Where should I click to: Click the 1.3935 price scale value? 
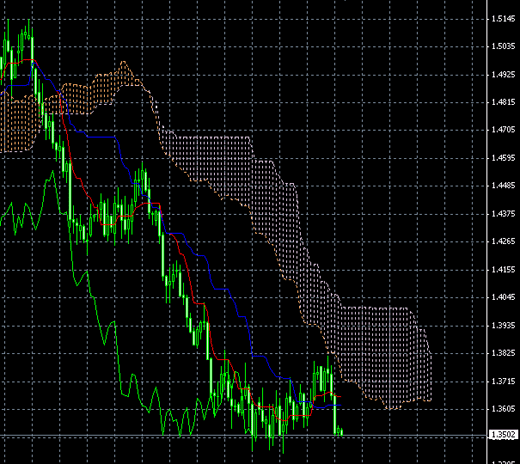504,325
